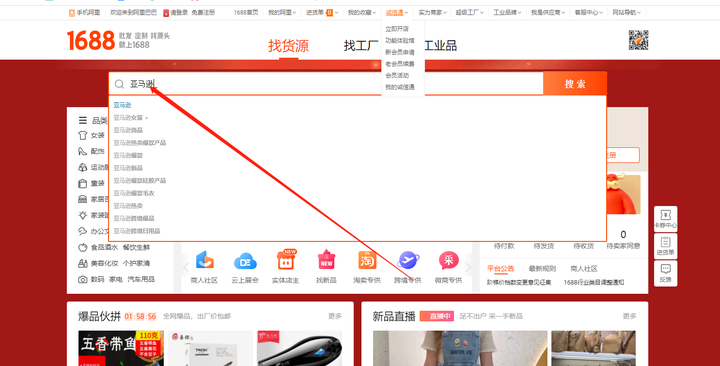Switch to 平台公告 tab

coord(501,269)
